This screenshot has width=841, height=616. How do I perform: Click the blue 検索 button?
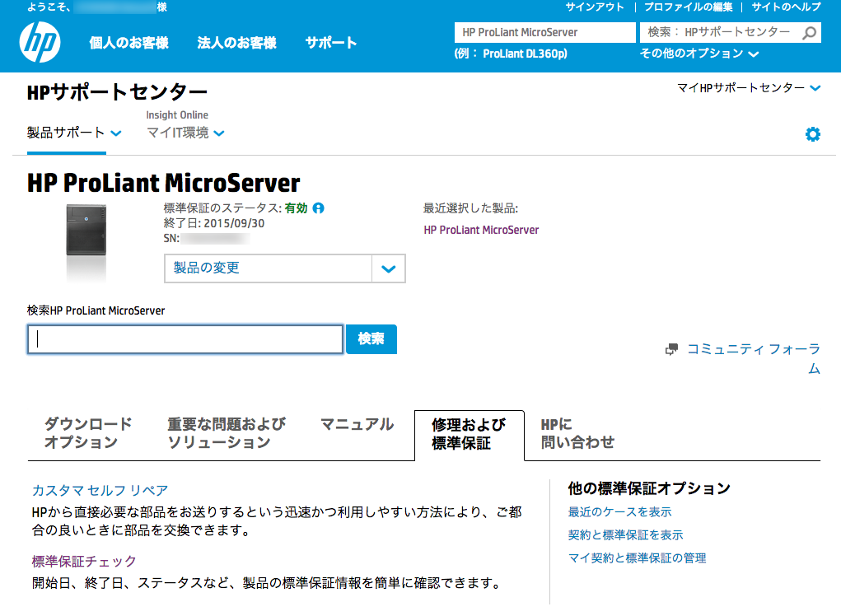pos(371,339)
